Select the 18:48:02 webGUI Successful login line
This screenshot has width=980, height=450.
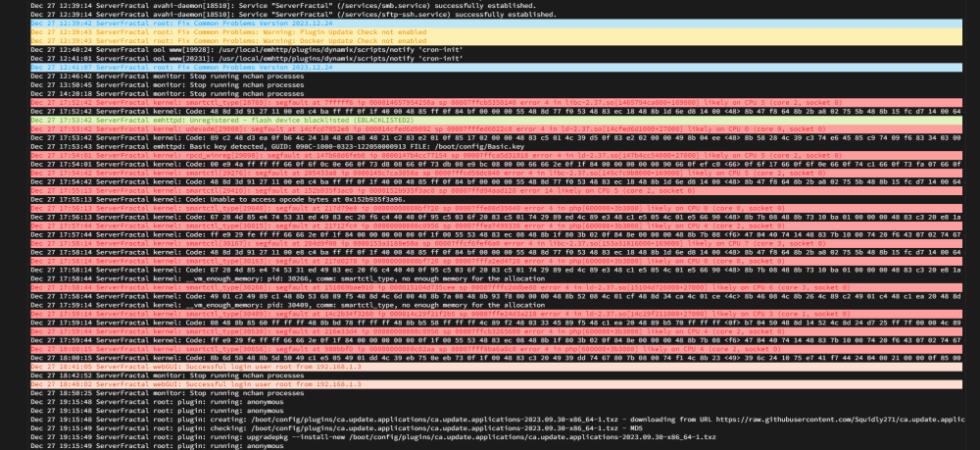coord(496,384)
